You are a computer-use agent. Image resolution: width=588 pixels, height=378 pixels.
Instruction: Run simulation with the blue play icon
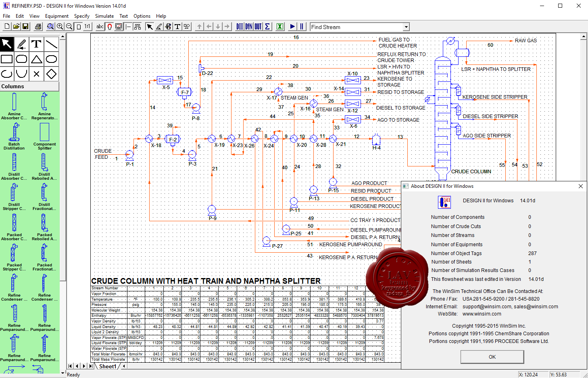(x=293, y=27)
